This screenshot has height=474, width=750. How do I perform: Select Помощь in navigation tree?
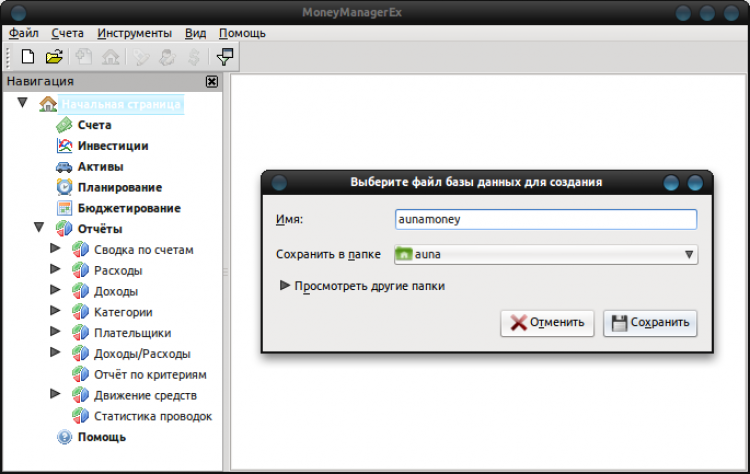[x=102, y=437]
